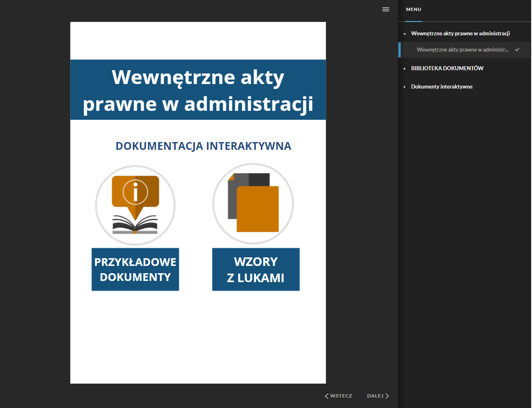Go back with the WSTECZ button
This screenshot has height=408, width=532.
[338, 396]
